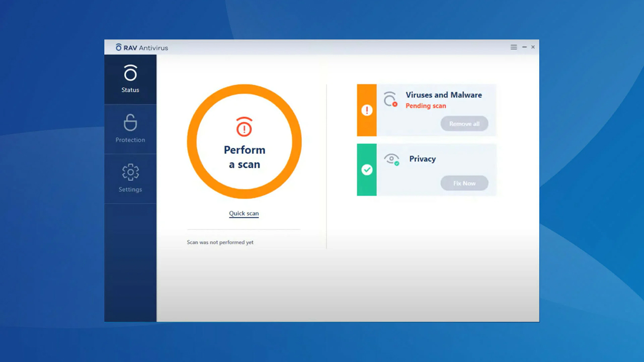
Task: Click the Privacy card title
Action: click(422, 159)
